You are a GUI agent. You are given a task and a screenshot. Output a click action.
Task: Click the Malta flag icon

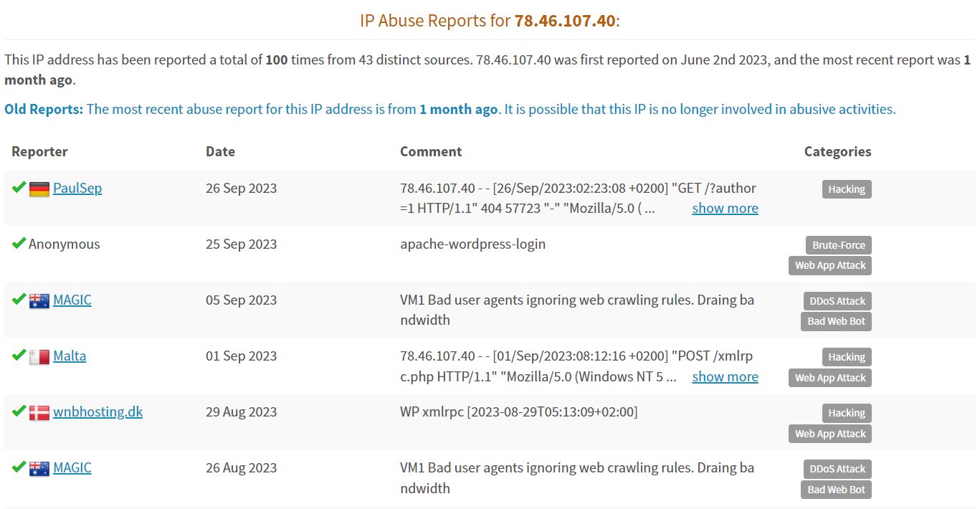(39, 357)
